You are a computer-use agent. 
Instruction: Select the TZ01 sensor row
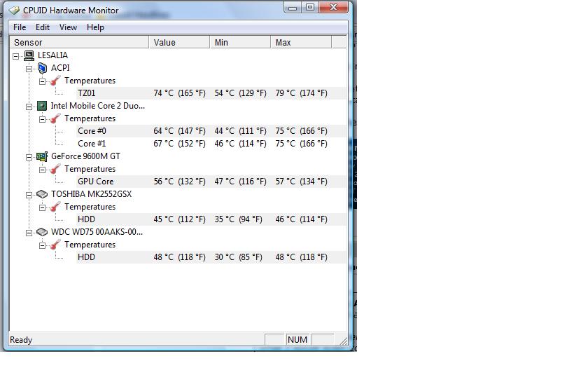click(x=211, y=93)
